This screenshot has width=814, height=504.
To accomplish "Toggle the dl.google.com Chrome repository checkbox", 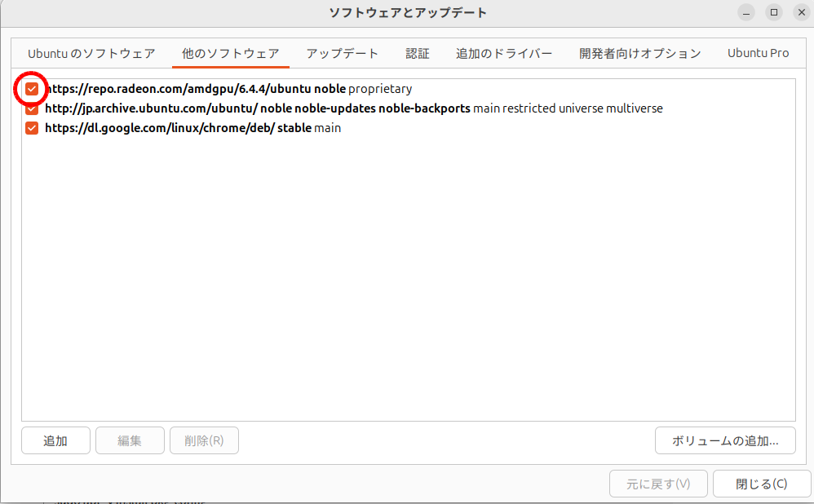I will pyautogui.click(x=32, y=128).
